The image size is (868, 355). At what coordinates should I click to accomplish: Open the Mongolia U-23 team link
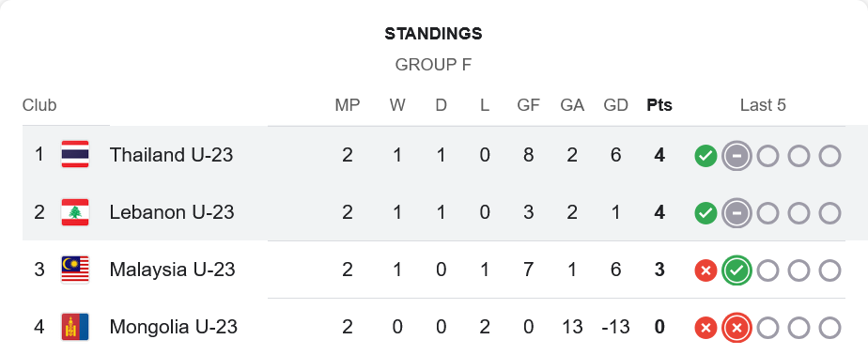pyautogui.click(x=173, y=327)
